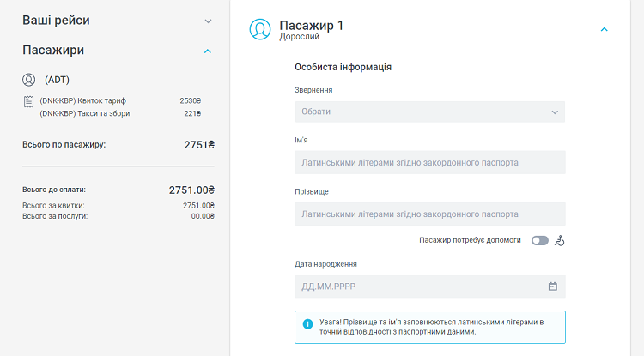The height and width of the screenshot is (356, 644).
Task: Click the Всього до сплати amount
Action: click(x=191, y=190)
